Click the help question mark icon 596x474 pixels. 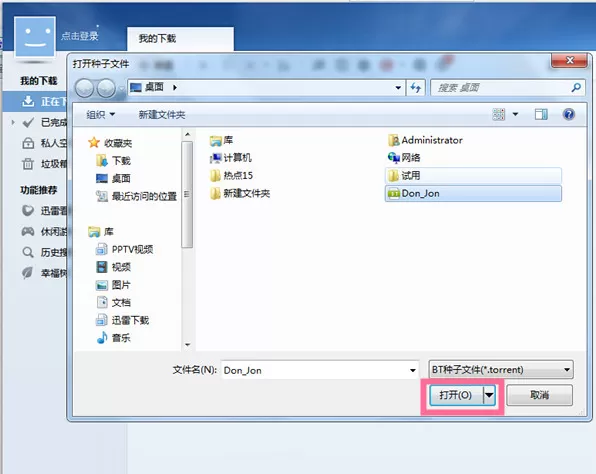(x=569, y=114)
